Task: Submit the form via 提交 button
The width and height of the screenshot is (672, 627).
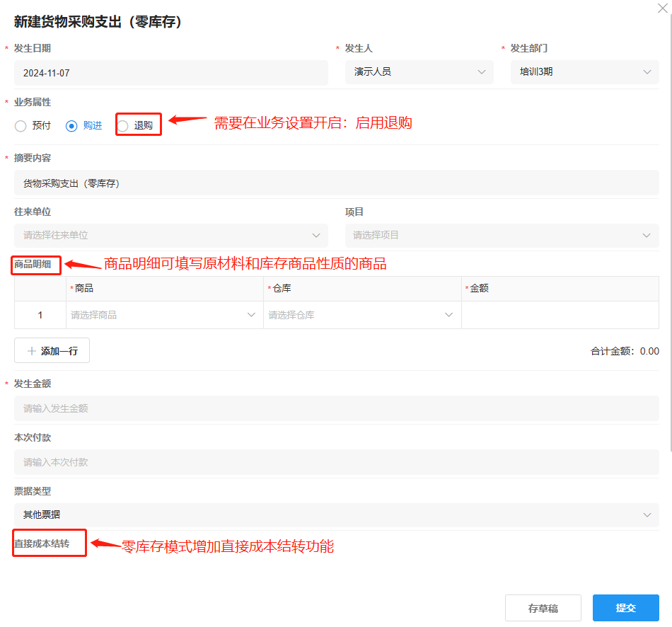Action: [625, 607]
